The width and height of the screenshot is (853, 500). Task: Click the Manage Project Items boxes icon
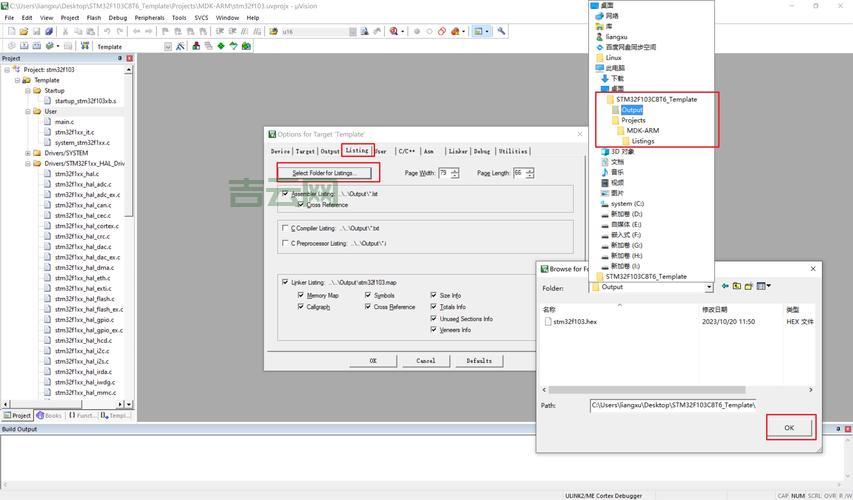coord(196,46)
